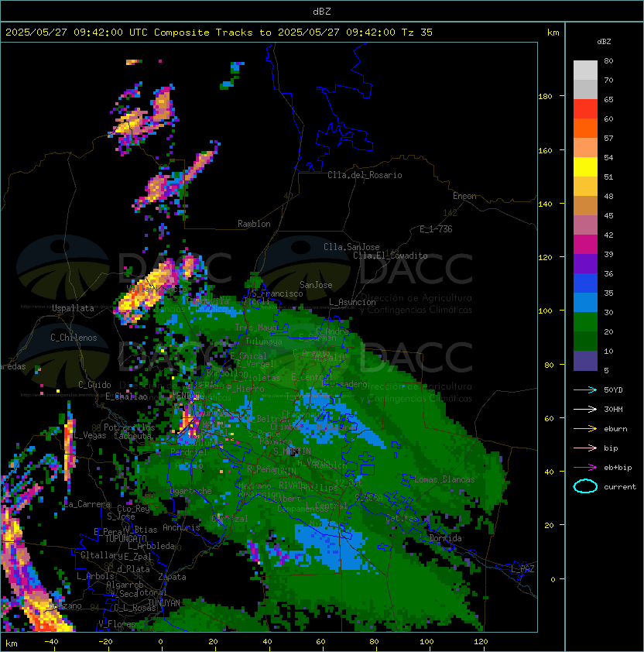Pick the bright yellow 51-54 dBZ swatch
Screen dimensions: 644x652
click(585, 167)
